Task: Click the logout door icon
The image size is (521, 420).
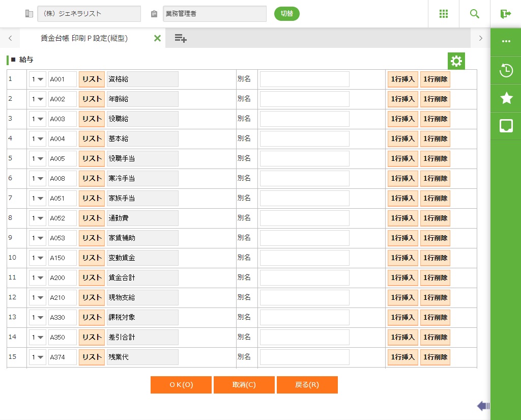Action: click(505, 14)
